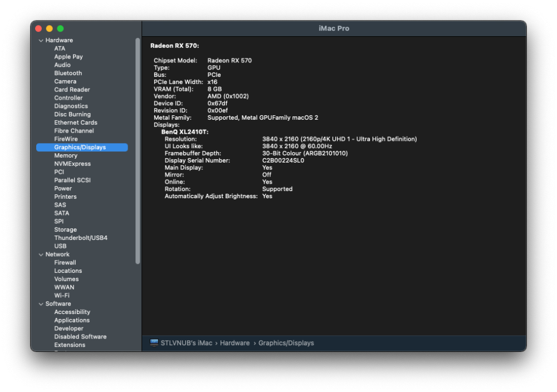The image size is (557, 392).
Task: Select Diagnostics in the sidebar
Action: pyautogui.click(x=71, y=106)
